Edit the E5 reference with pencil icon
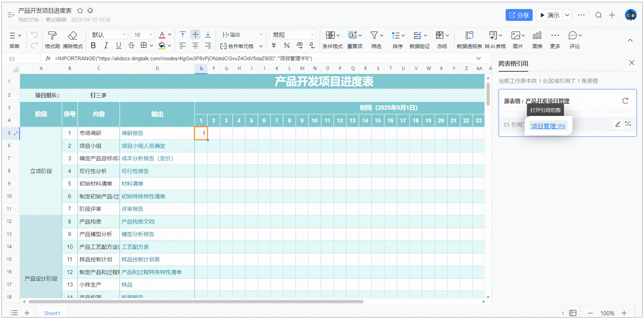The height and width of the screenshot is (319, 644). [x=618, y=124]
